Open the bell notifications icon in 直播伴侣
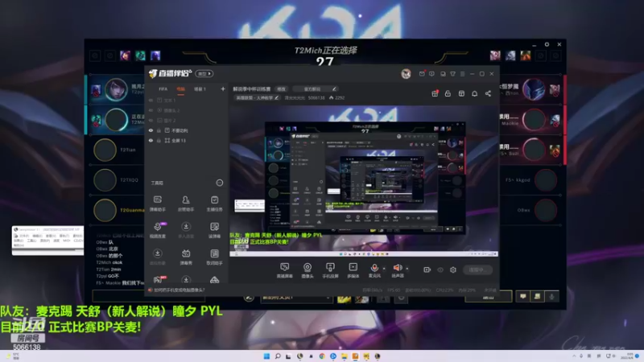Image resolution: width=644 pixels, height=362 pixels. click(474, 93)
